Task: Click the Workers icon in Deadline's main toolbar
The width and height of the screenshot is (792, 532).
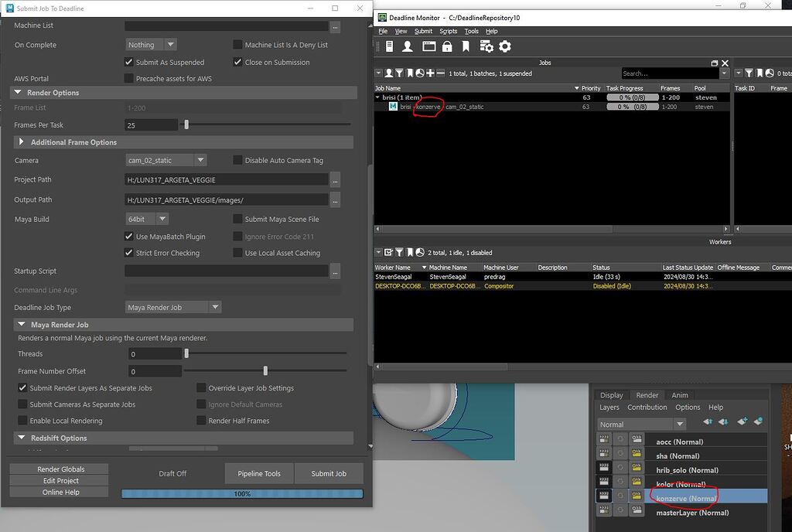Action: (408, 46)
